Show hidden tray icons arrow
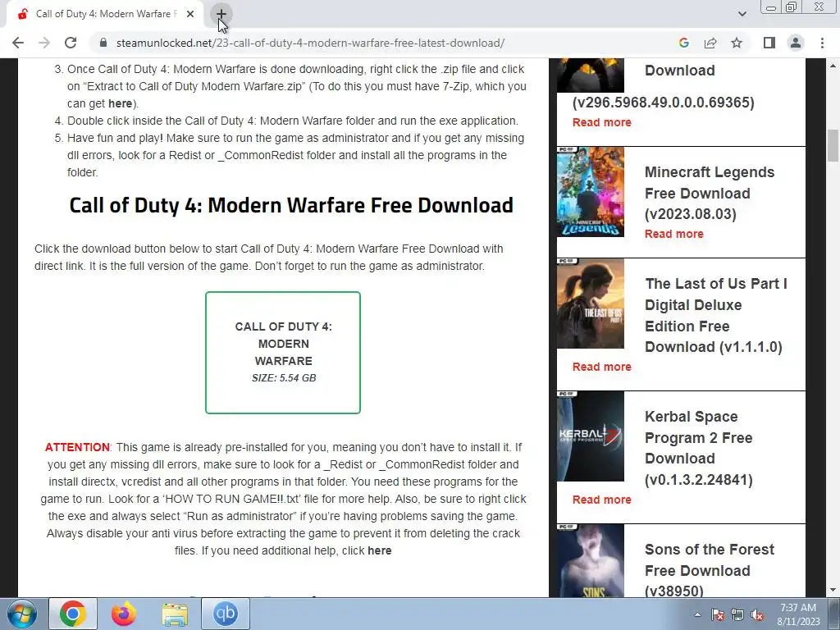 [x=697, y=614]
